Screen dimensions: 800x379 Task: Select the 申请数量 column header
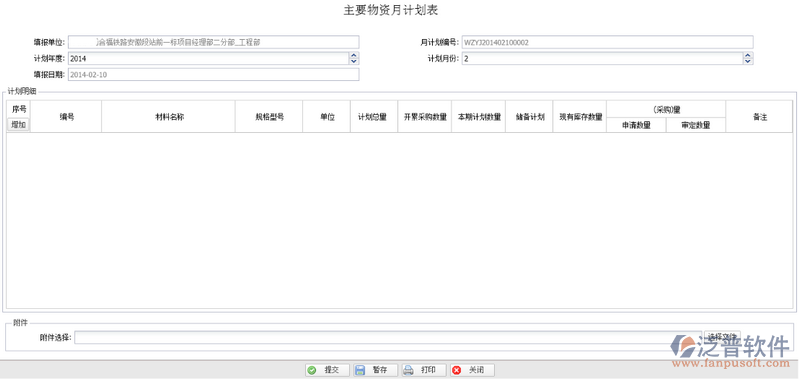[x=636, y=125]
